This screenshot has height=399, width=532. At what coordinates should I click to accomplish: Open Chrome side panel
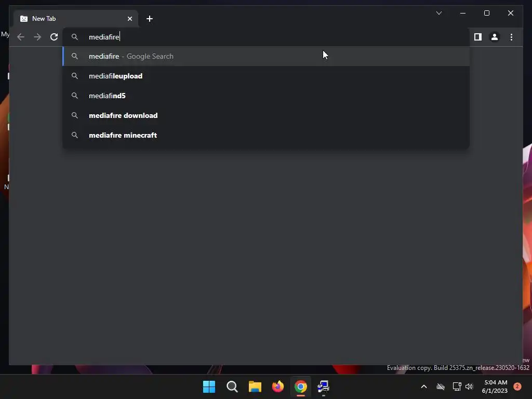coord(478,37)
